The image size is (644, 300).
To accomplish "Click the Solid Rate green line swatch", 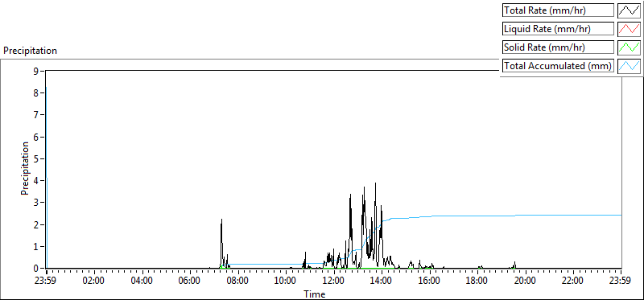I will click(x=630, y=47).
